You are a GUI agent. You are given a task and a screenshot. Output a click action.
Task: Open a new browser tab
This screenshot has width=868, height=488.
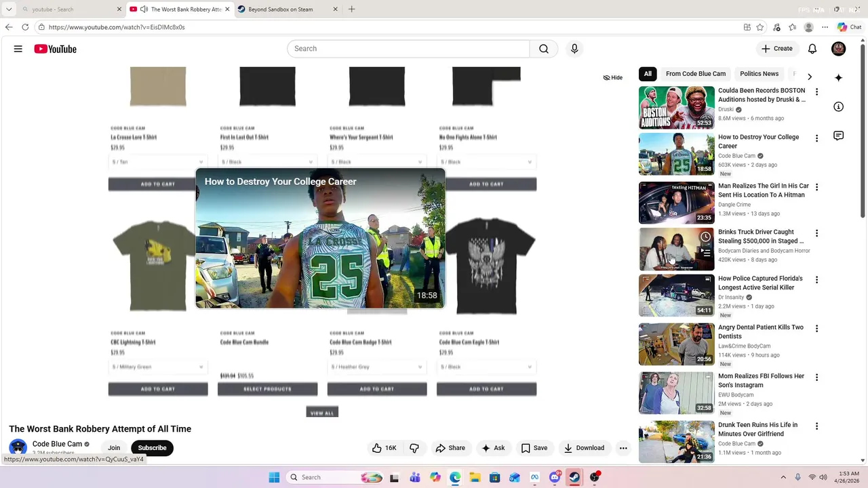coord(351,9)
